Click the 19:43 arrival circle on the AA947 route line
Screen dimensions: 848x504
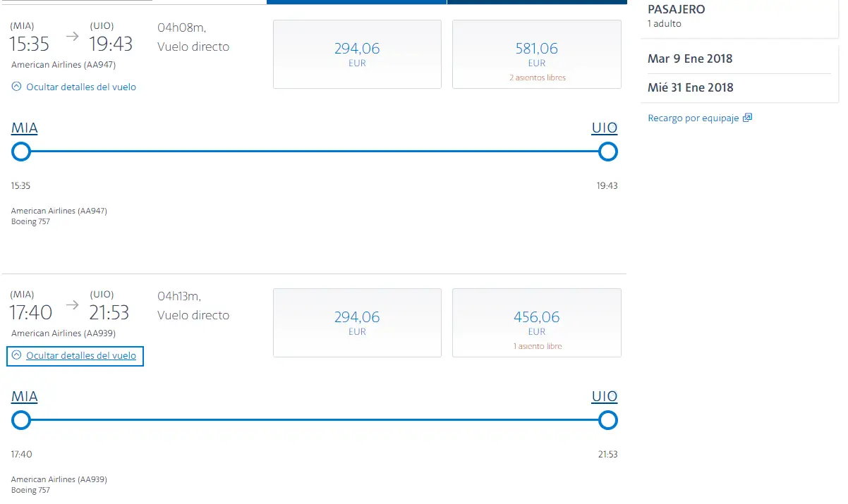[607, 152]
